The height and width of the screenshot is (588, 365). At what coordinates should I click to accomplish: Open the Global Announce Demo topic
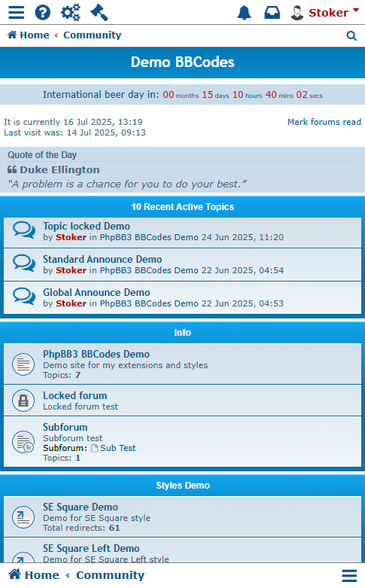[x=96, y=292]
